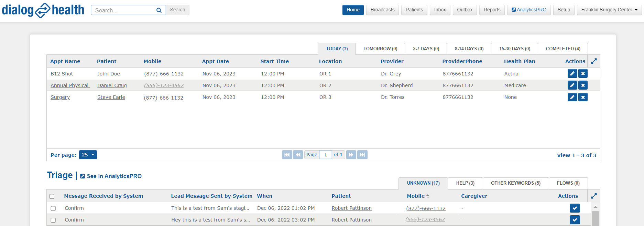
Task: Open the Broadcasts page
Action: click(382, 10)
